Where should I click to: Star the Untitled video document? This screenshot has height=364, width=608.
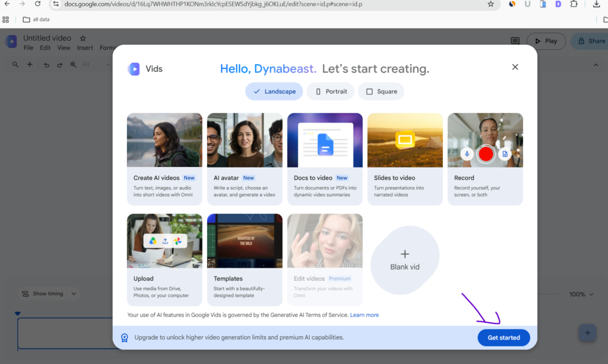point(83,39)
